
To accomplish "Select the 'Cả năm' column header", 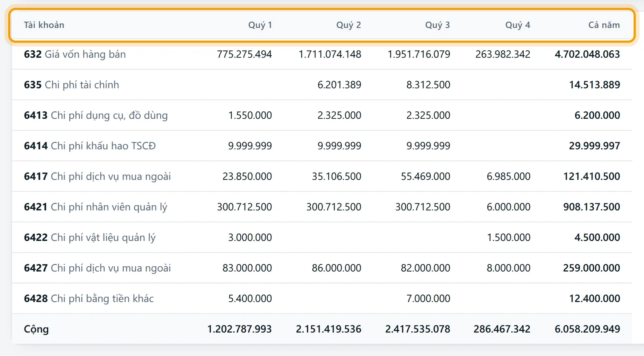I will coord(604,25).
